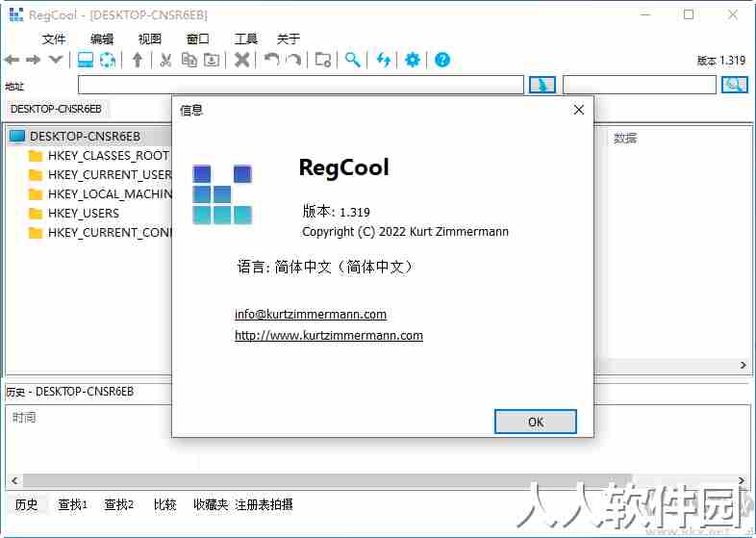Open the http://www.kurtzimmermann.com link
Screen dimensions: 756x538
click(329, 335)
